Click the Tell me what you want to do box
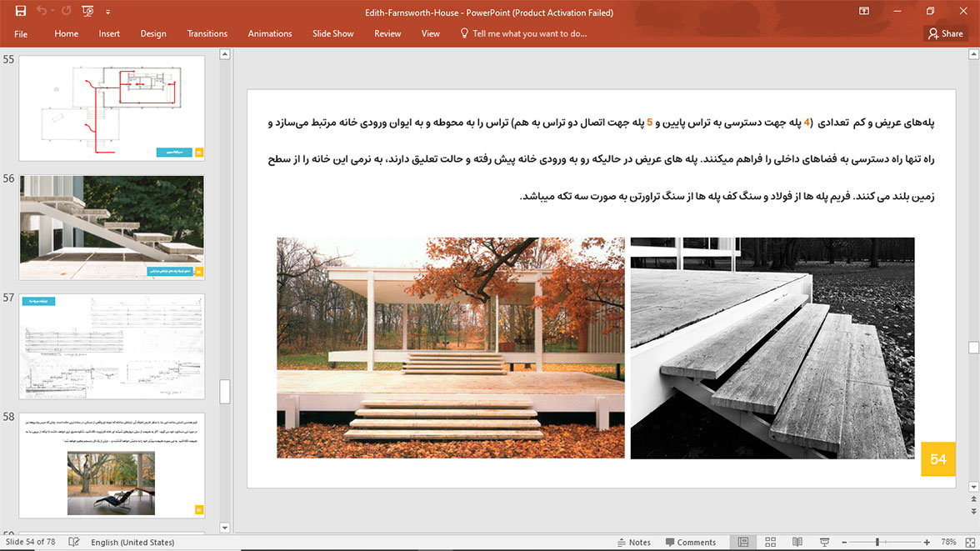Screen dimensions: 980x551 (529, 34)
